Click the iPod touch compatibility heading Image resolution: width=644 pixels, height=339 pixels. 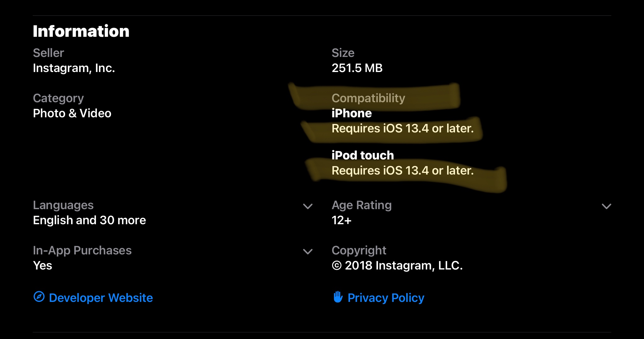[363, 155]
